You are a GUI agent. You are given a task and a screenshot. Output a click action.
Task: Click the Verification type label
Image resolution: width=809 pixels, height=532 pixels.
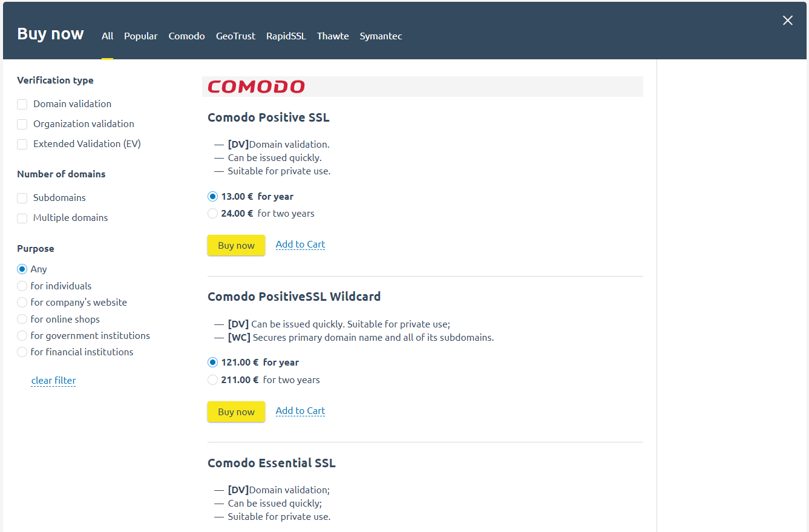[x=55, y=80]
